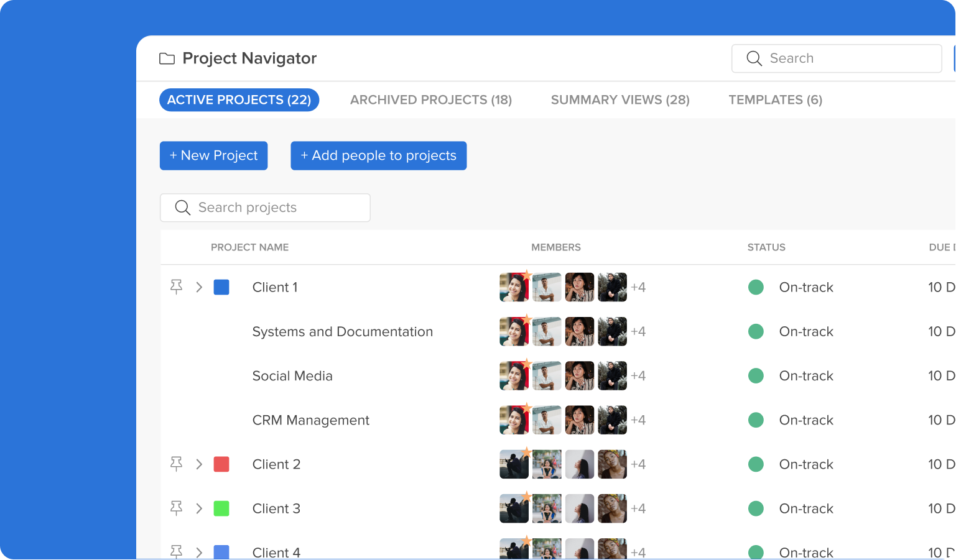The image size is (956, 560).
Task: Focus the Search projects input field
Action: 266,208
